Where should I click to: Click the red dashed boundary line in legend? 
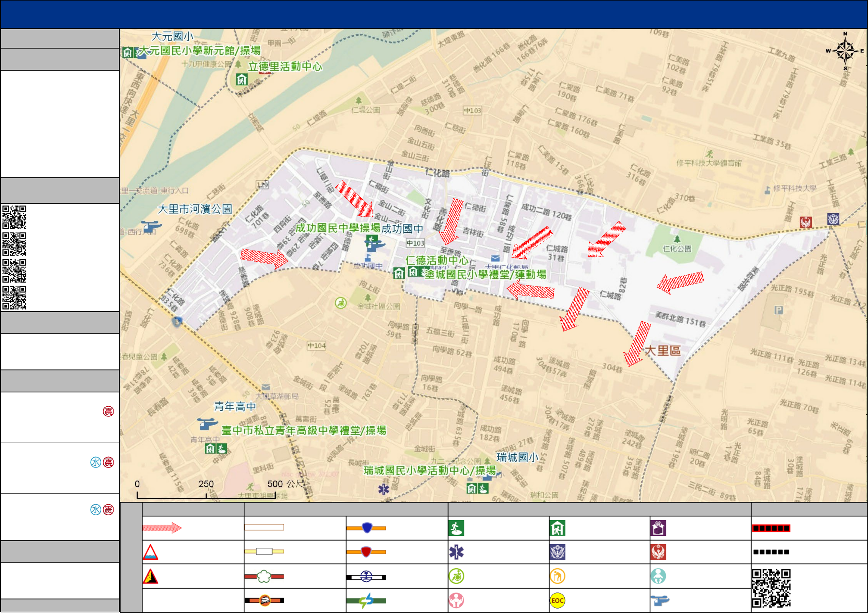(x=771, y=528)
